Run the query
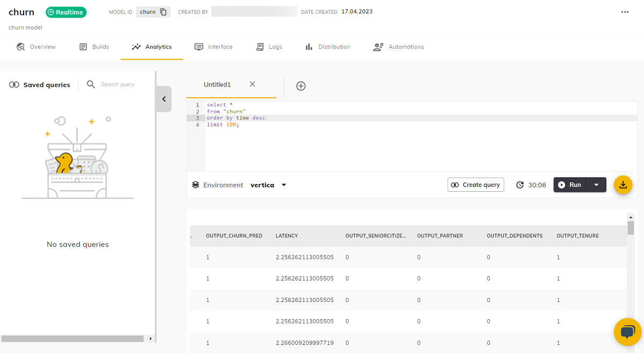The image size is (644, 353). point(570,185)
